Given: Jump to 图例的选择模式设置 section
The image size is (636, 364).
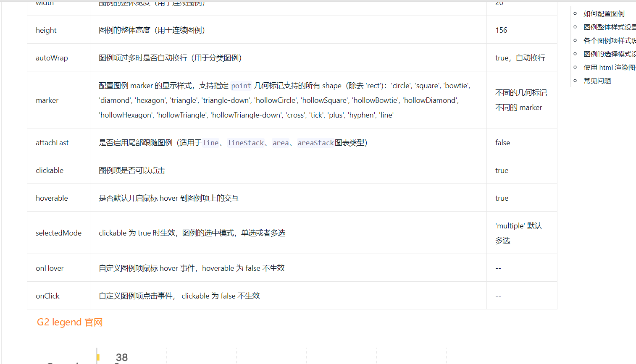Looking at the screenshot, I should click(x=610, y=54).
